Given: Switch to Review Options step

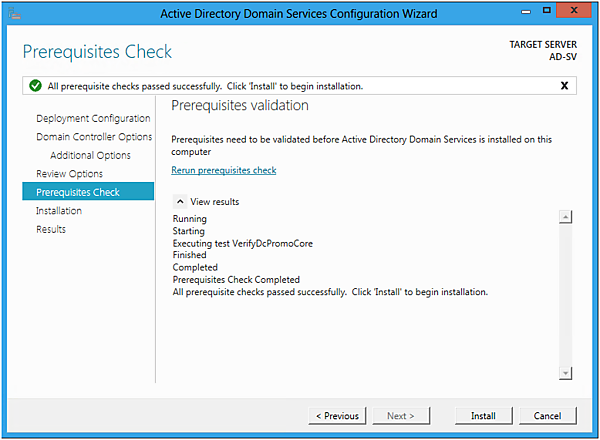Looking at the screenshot, I should (69, 174).
